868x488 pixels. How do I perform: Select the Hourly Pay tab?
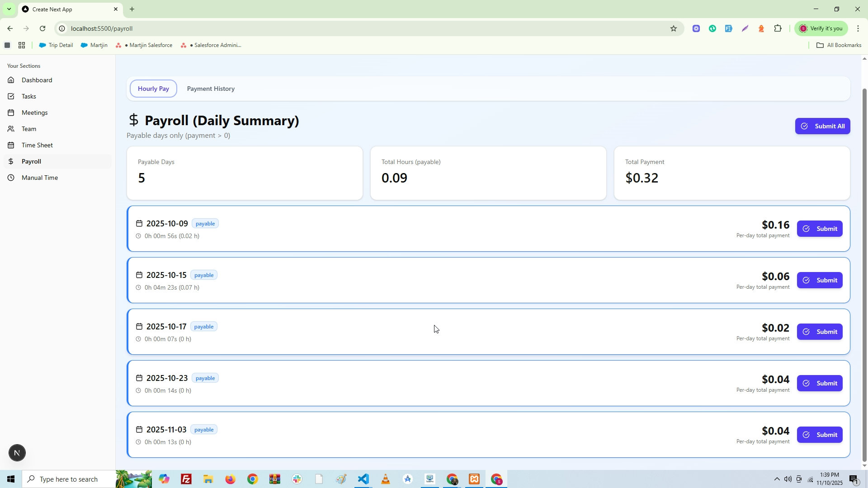153,89
